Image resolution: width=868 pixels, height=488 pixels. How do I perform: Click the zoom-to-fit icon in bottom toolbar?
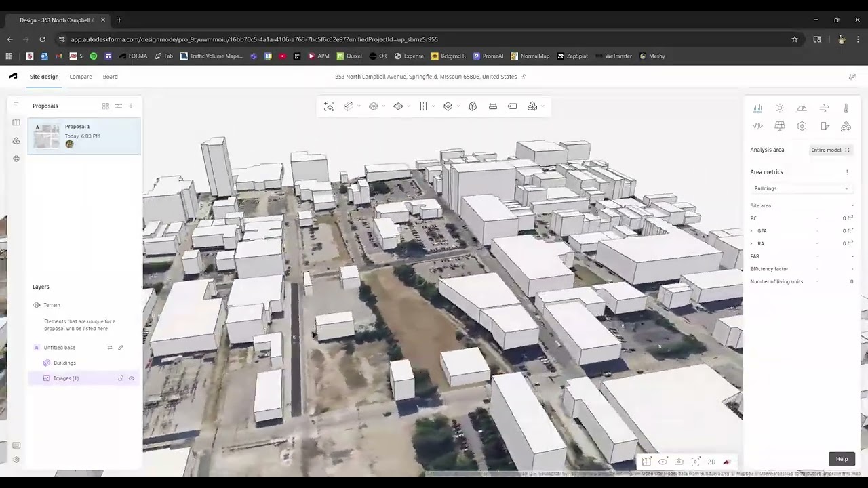pyautogui.click(x=696, y=462)
